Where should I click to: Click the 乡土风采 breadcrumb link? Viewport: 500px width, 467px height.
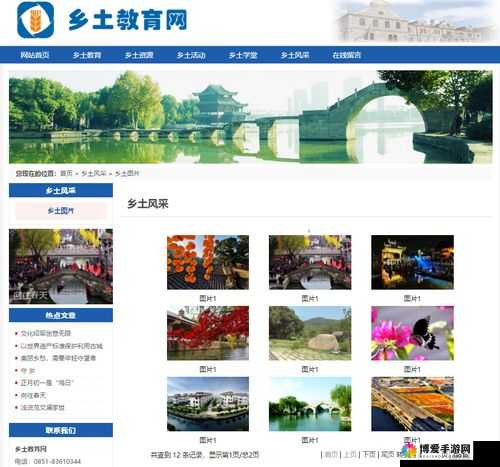point(94,173)
